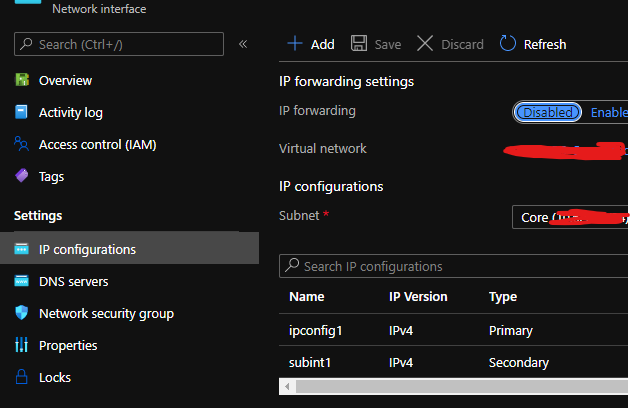This screenshot has width=630, height=408.
Task: Click the Network interface subtitle text
Action: pos(99,9)
